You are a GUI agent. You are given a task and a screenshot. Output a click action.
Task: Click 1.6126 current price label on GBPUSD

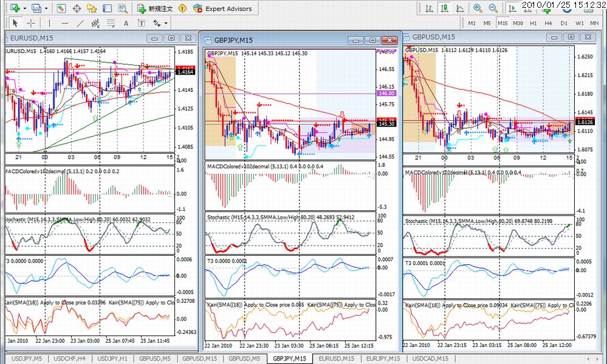click(x=585, y=122)
